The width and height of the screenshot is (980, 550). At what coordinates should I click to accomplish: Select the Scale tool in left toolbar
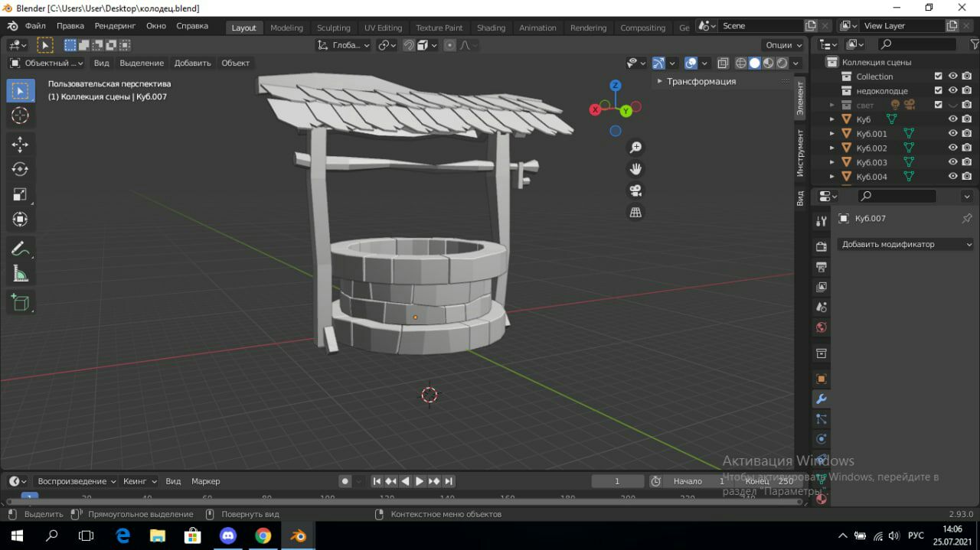point(21,194)
